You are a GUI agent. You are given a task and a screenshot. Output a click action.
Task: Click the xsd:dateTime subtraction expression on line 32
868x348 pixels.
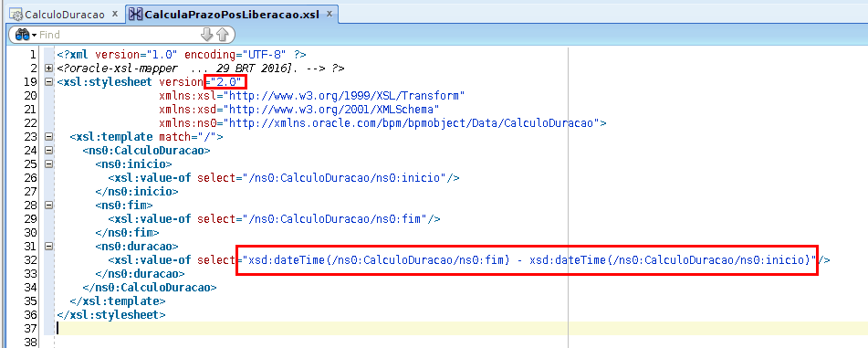(529, 259)
